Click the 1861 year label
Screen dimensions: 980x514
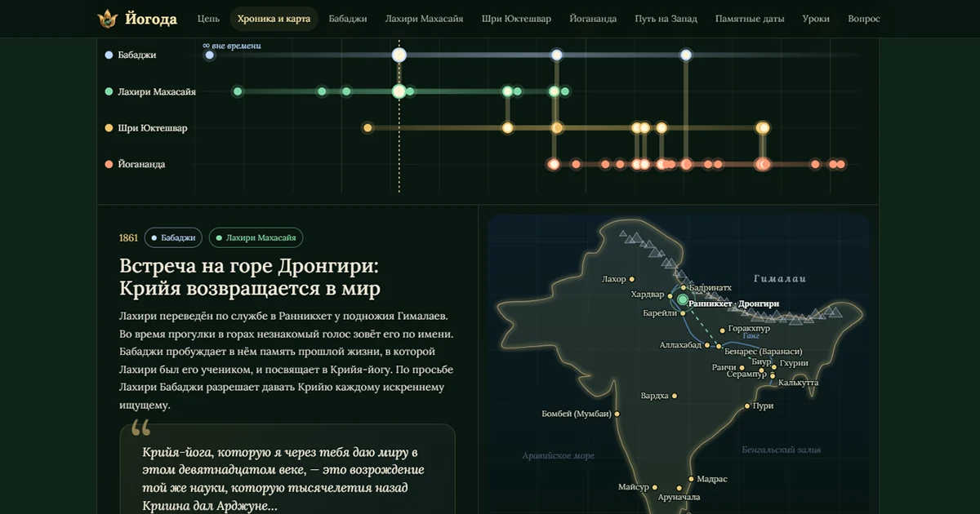pos(128,238)
